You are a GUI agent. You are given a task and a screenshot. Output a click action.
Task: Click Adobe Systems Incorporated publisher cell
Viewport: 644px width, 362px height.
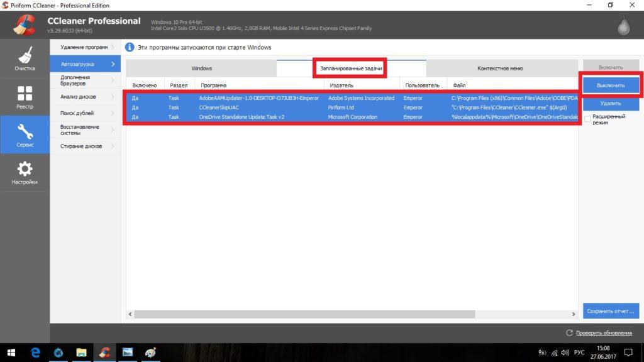pyautogui.click(x=361, y=98)
